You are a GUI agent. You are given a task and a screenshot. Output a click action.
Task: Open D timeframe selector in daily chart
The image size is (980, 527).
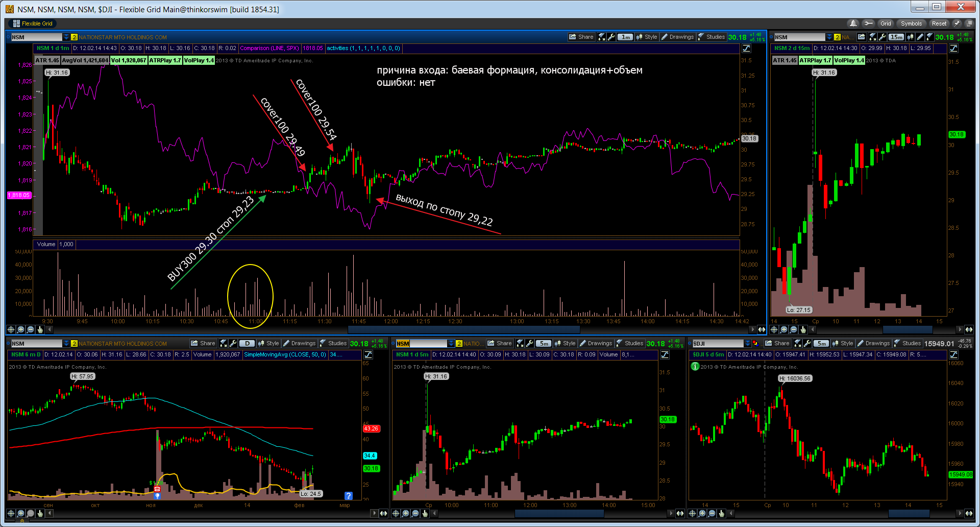[x=247, y=343]
